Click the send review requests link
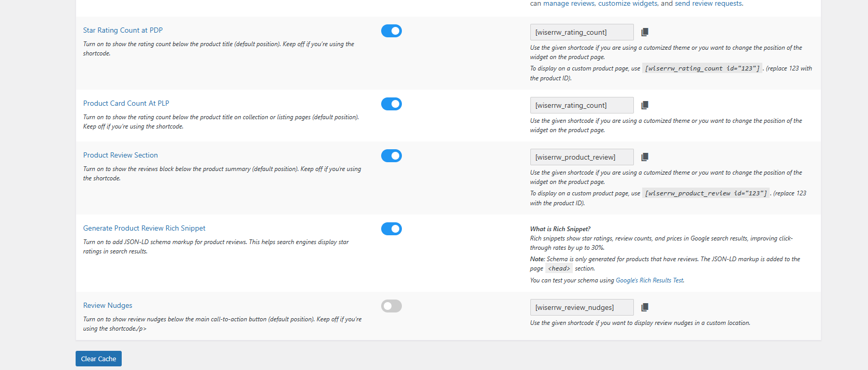868x370 pixels. (708, 4)
